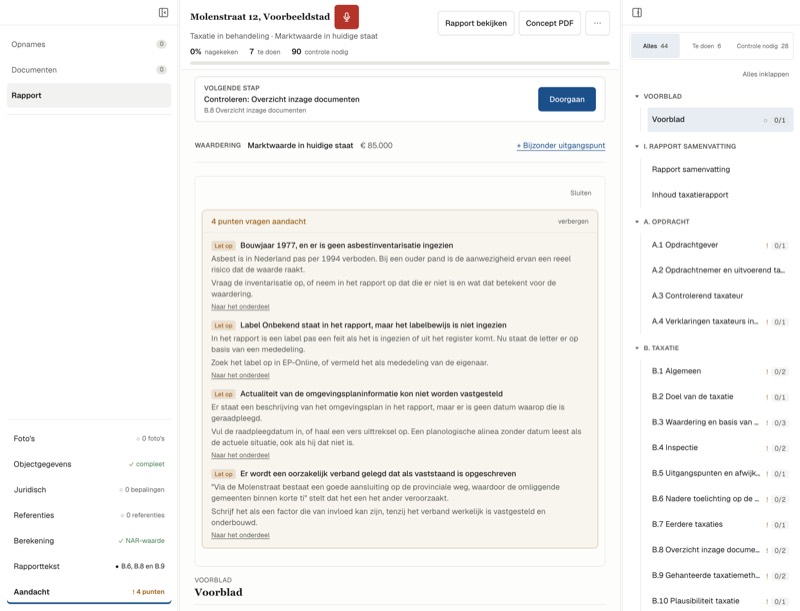Screen dimensions: 800x611
Task: Switch to the Controle nodig filter tab
Action: click(762, 46)
